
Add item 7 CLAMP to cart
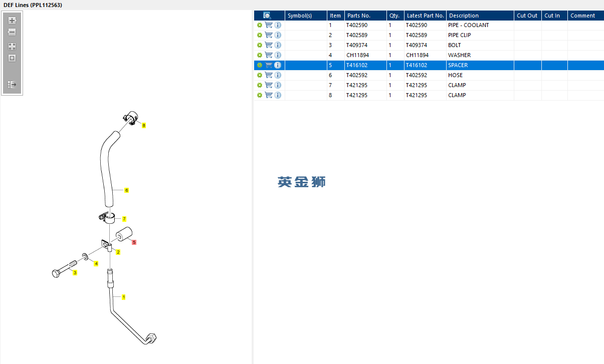pyautogui.click(x=269, y=85)
